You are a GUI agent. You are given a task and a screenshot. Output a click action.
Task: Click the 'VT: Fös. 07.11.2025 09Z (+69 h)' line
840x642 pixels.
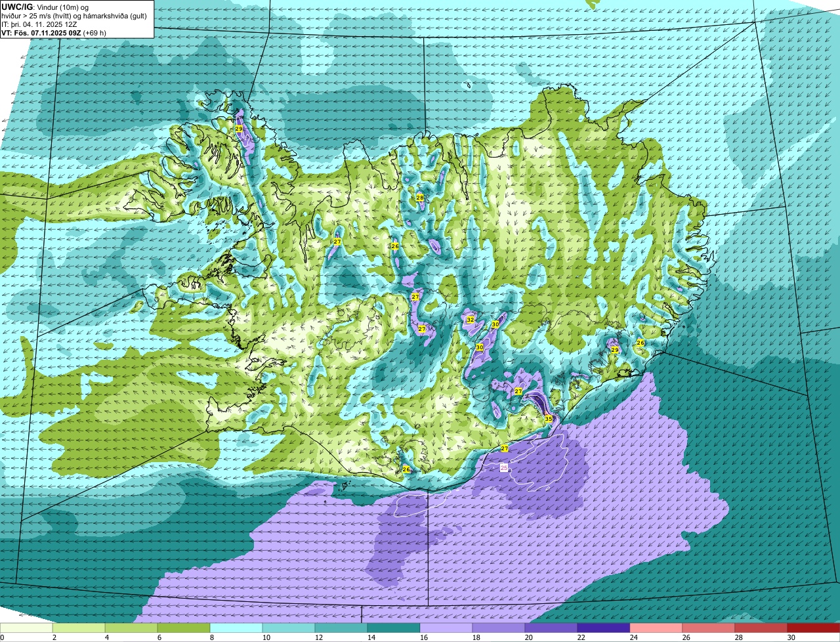54,32
